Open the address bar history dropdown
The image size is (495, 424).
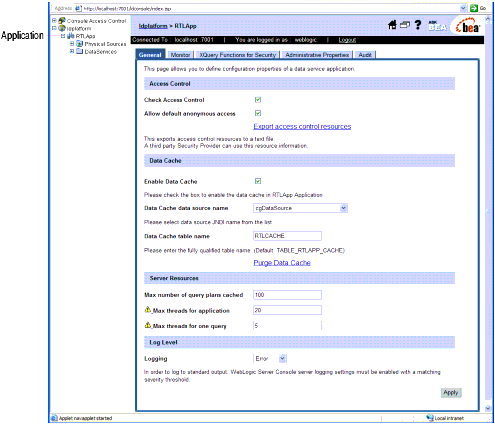click(463, 8)
